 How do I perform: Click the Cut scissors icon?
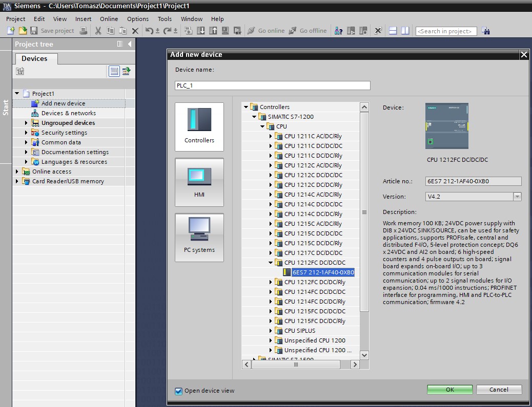(98, 31)
